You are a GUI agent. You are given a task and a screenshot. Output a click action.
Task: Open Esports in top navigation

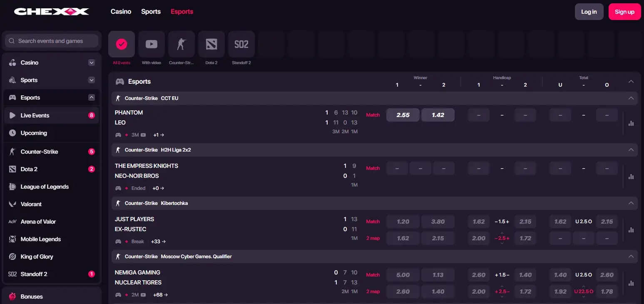(182, 12)
